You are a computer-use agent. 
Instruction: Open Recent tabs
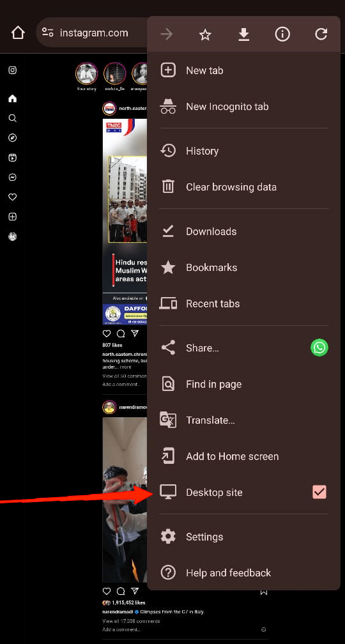243,303
